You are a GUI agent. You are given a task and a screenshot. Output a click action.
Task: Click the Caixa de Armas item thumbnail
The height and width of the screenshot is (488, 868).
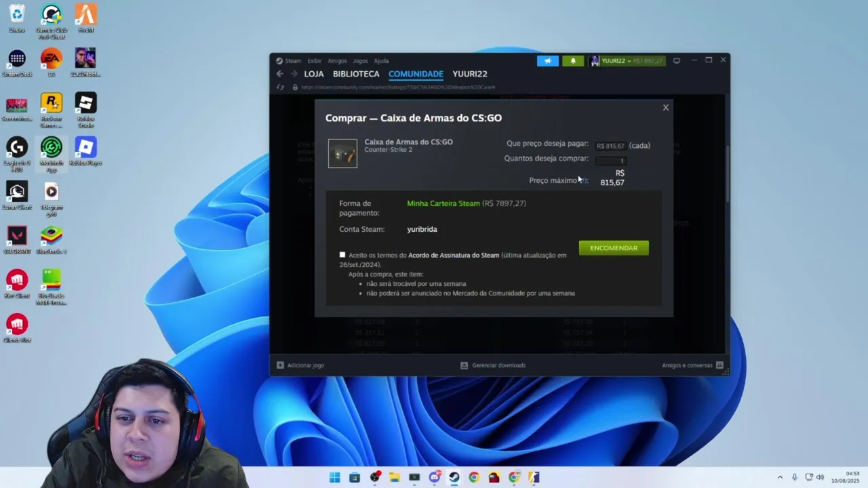point(342,154)
